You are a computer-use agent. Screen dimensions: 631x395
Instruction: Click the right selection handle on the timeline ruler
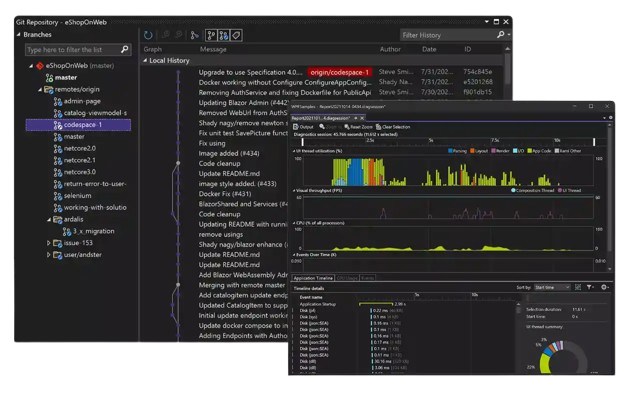tap(594, 141)
